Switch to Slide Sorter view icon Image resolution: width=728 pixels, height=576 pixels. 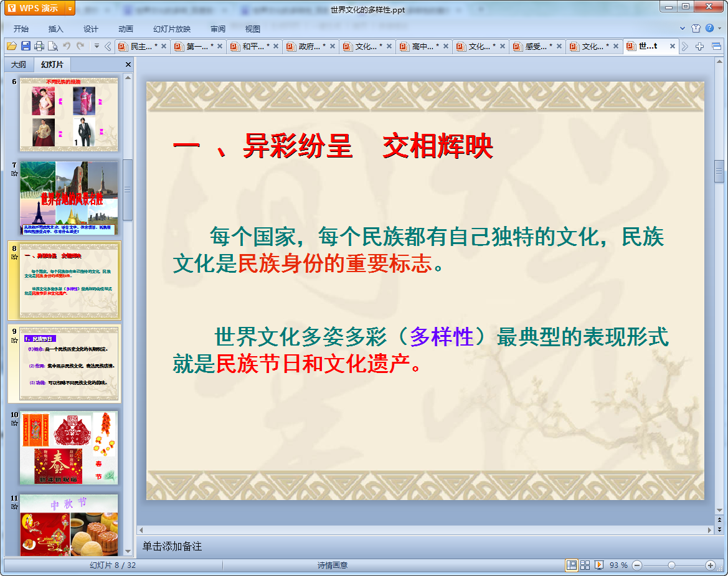pyautogui.click(x=585, y=565)
